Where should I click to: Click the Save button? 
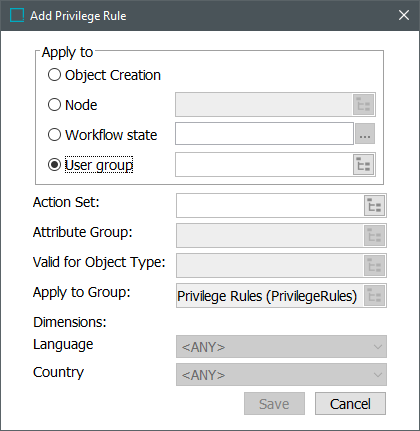[274, 404]
